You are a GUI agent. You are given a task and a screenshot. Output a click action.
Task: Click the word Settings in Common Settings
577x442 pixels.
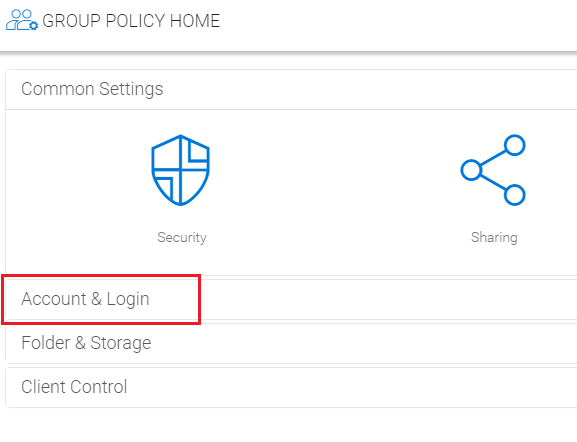(131, 89)
